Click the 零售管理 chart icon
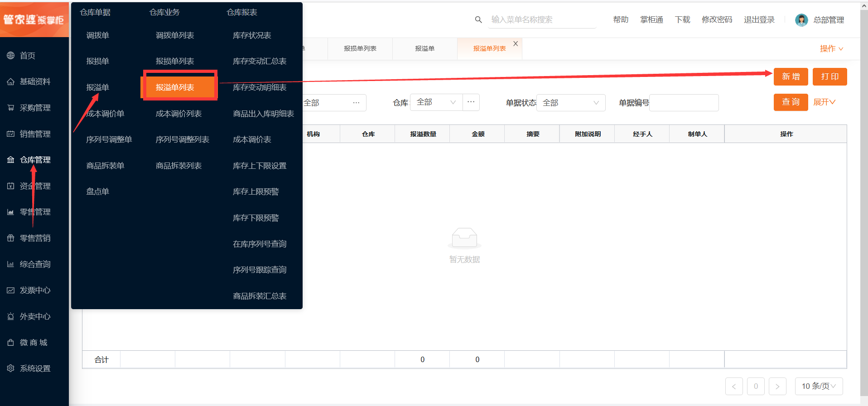The image size is (868, 406). 10,212
